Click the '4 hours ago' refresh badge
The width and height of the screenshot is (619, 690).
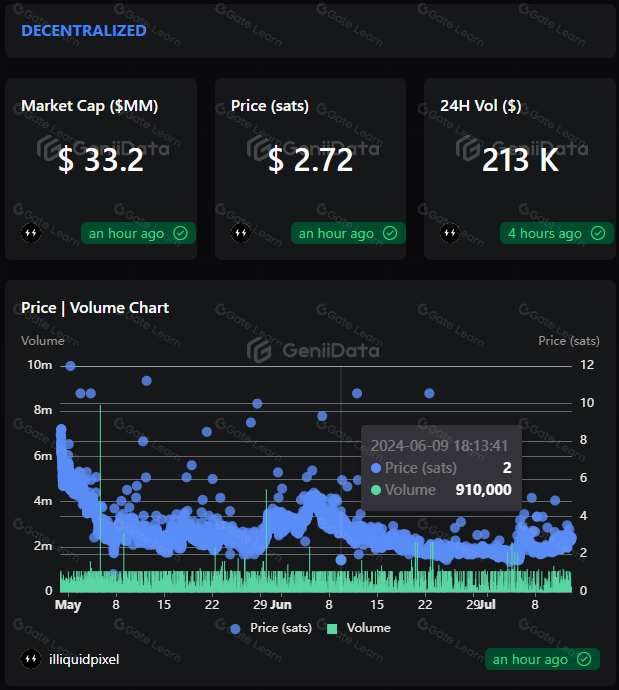(557, 233)
